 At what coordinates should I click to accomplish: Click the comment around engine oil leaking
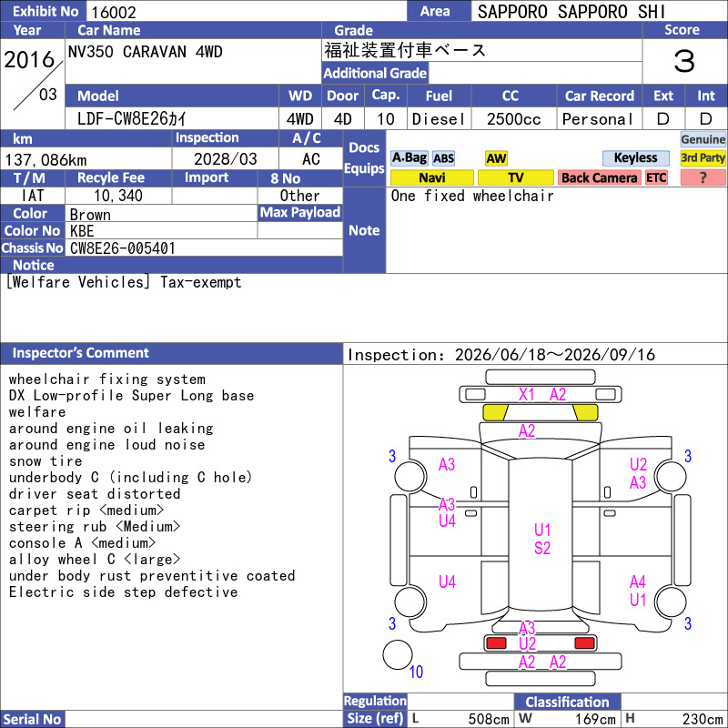[x=111, y=428]
